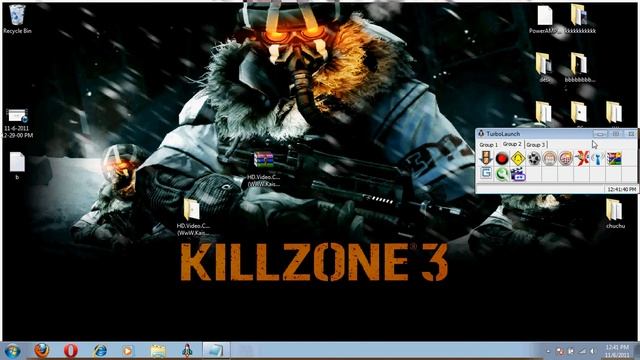Switch to the Group 2 tab
The width and height of the screenshot is (640, 360).
coord(512,144)
